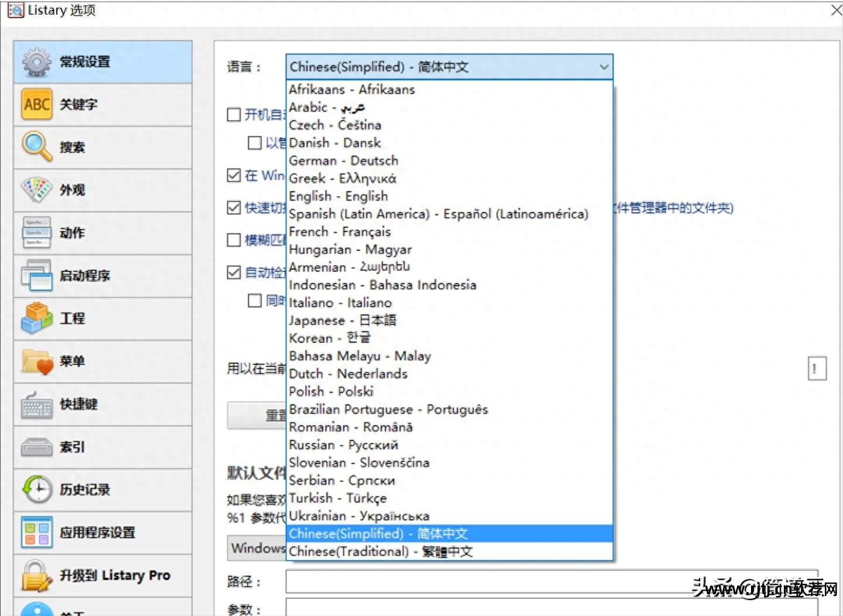Select German - Deutsch language
This screenshot has width=843, height=616.
pos(450,160)
